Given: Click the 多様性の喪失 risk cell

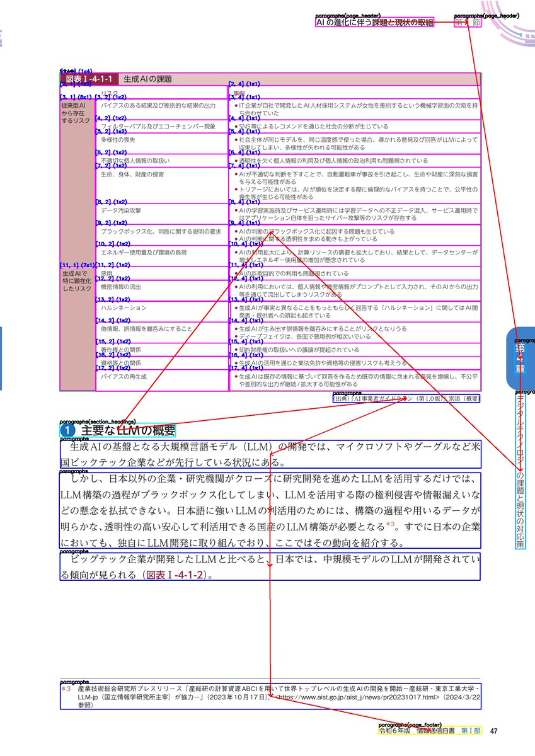Looking at the screenshot, I should click(161, 143).
